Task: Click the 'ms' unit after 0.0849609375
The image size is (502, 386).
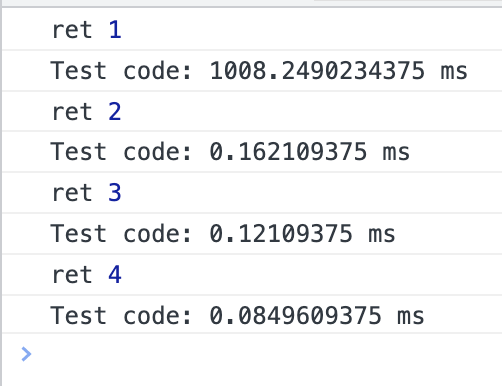Action: click(410, 317)
